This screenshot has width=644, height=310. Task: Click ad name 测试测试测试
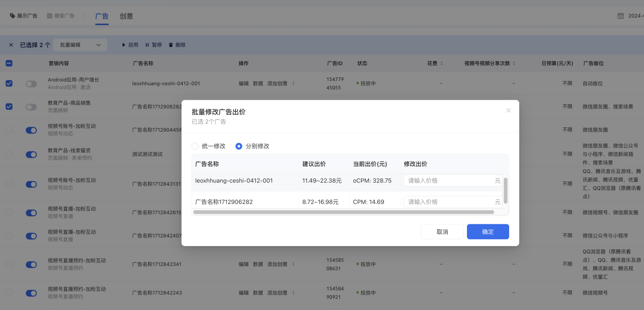point(147,154)
